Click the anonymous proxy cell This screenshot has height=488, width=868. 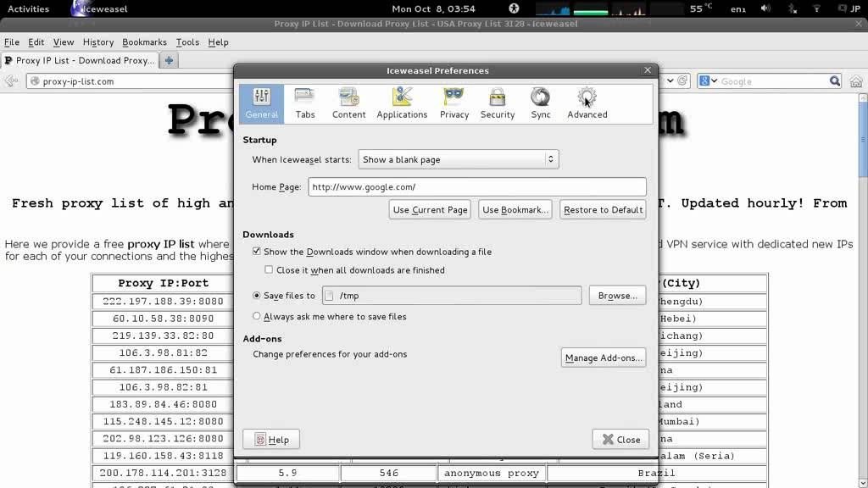[x=491, y=473]
